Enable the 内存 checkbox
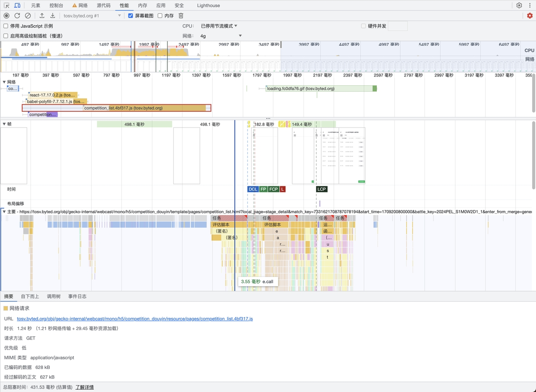This screenshot has height=392, width=536. 160,15
